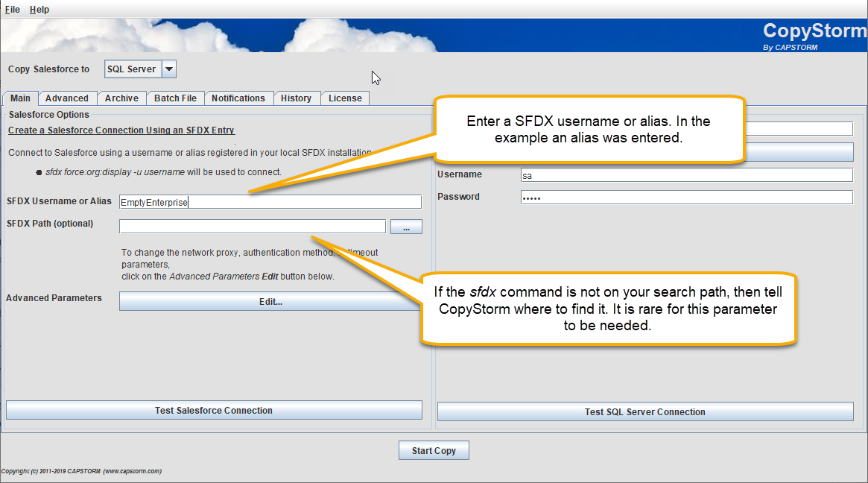Click the 'SFDX Username or Alias' label
Image resolution: width=868 pixels, height=483 pixels.
[59, 201]
